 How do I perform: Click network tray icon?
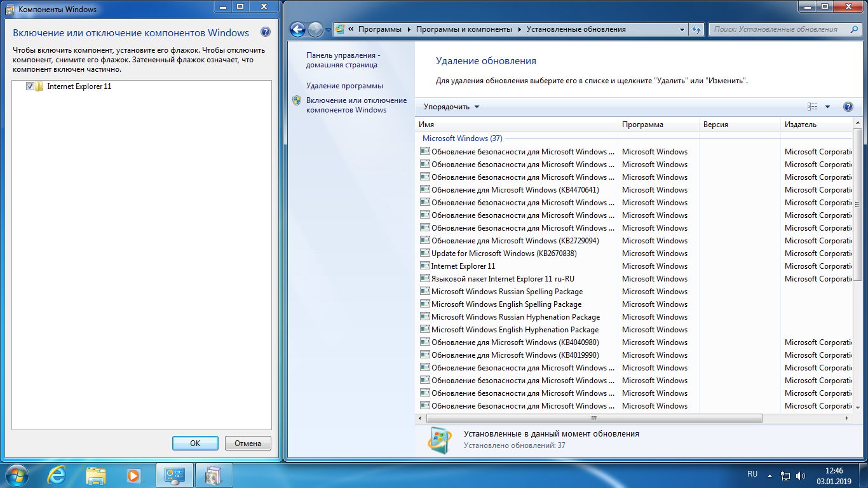[785, 475]
